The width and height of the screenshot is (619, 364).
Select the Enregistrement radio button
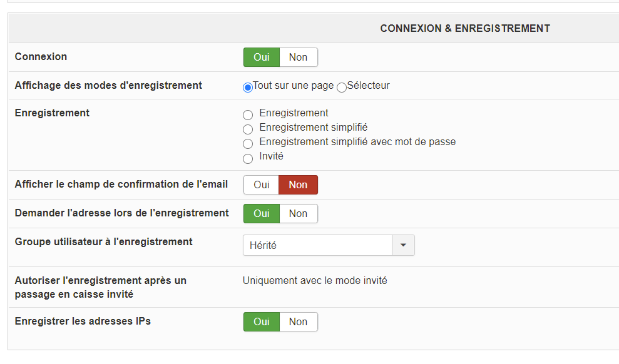coord(248,115)
